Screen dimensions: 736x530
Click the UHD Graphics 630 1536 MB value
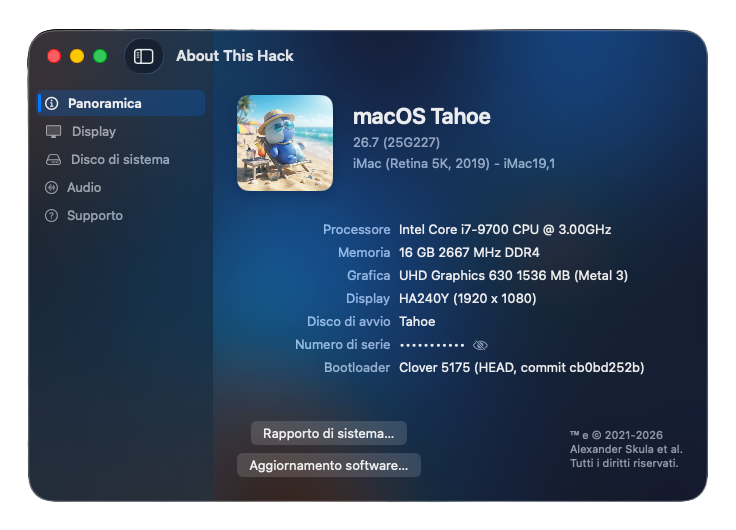(x=514, y=276)
